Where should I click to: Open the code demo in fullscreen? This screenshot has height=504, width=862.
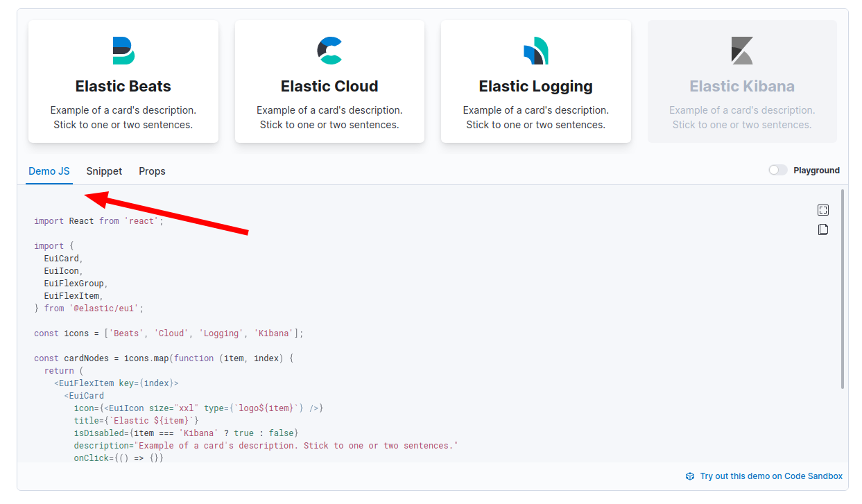click(x=822, y=209)
